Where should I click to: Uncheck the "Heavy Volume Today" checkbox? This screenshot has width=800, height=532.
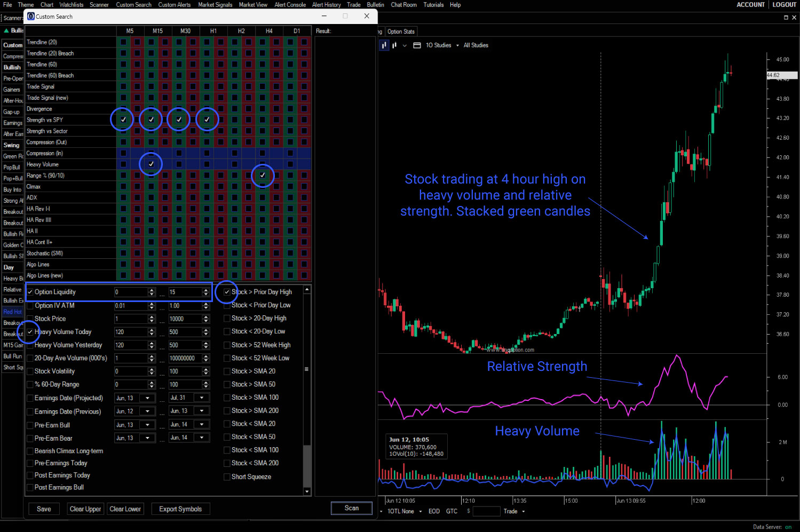pos(30,331)
